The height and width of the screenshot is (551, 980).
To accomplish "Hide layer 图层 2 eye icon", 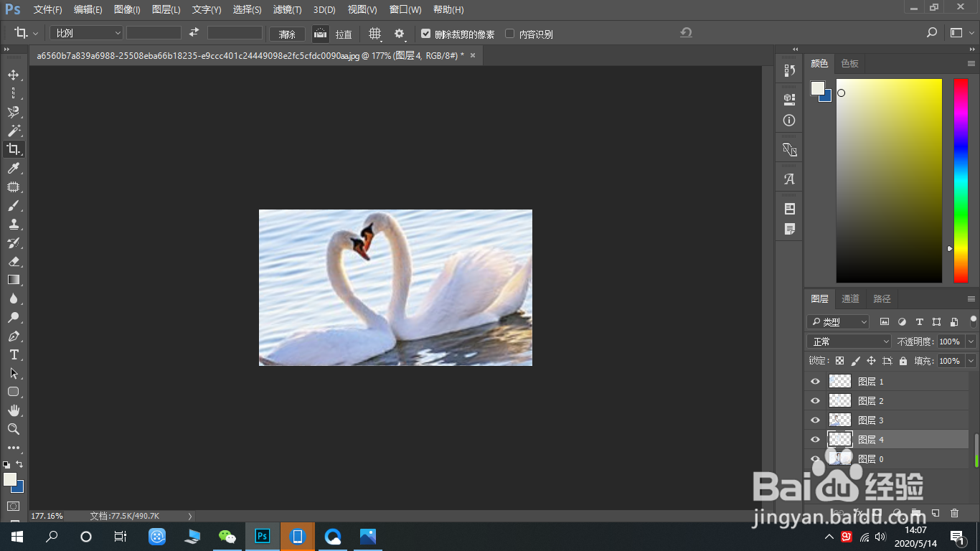I will (815, 401).
